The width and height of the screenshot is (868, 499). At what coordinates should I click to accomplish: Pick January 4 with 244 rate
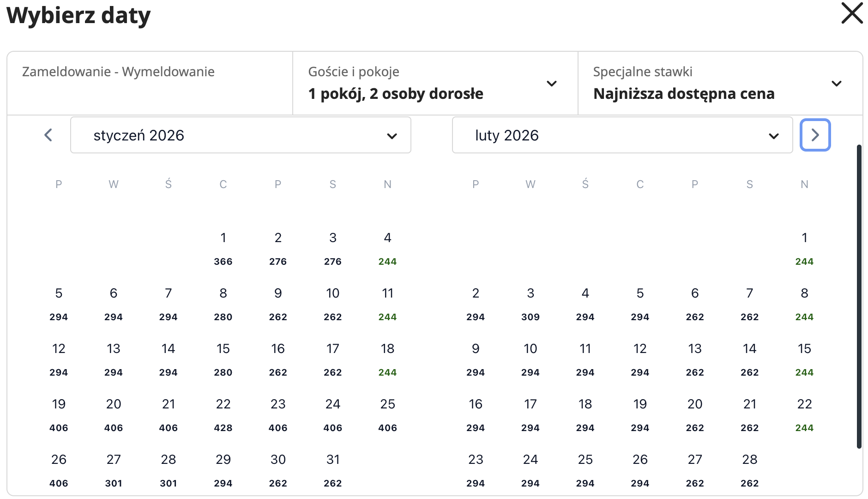pos(387,248)
